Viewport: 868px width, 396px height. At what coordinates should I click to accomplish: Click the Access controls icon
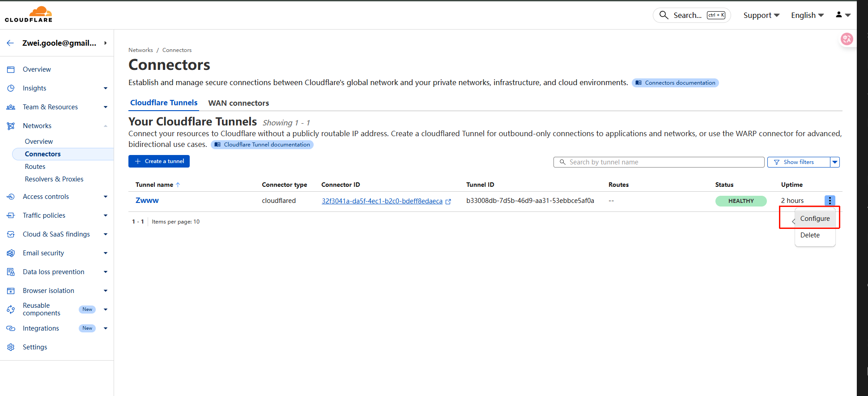[11, 197]
